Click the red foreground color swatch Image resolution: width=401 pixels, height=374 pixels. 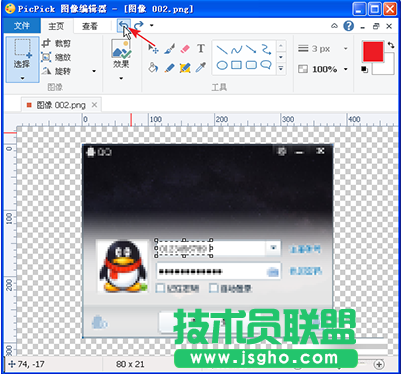tap(373, 52)
